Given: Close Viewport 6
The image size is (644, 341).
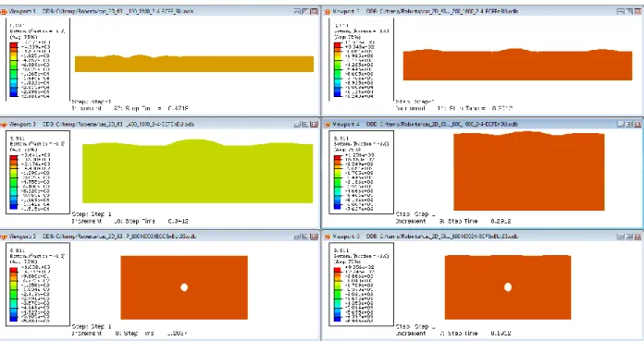Looking at the screenshot, I should coord(638,237).
